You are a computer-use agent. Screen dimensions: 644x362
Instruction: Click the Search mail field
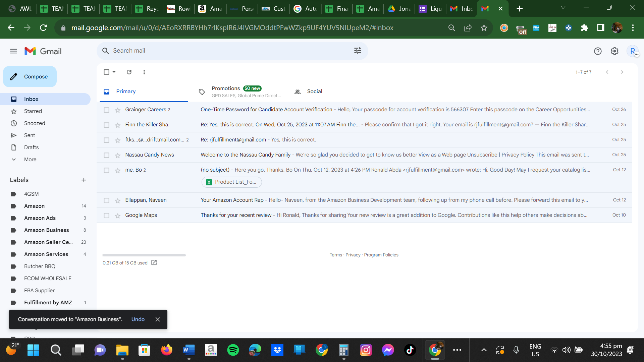pos(232,51)
